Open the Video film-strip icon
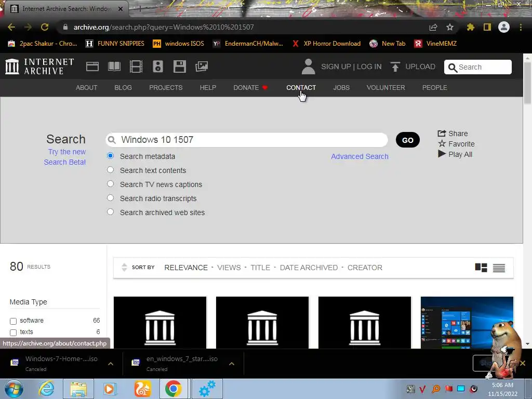This screenshot has height=399, width=532. [x=136, y=66]
